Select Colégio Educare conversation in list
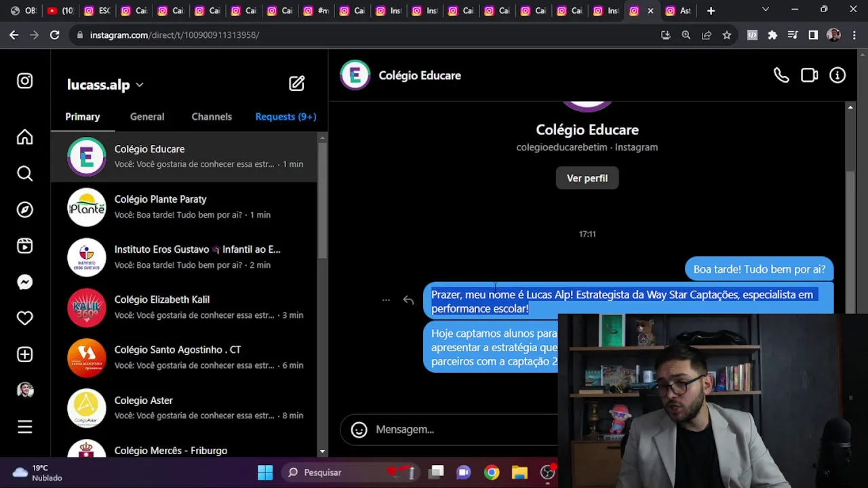Viewport: 868px width, 488px height. [x=184, y=157]
